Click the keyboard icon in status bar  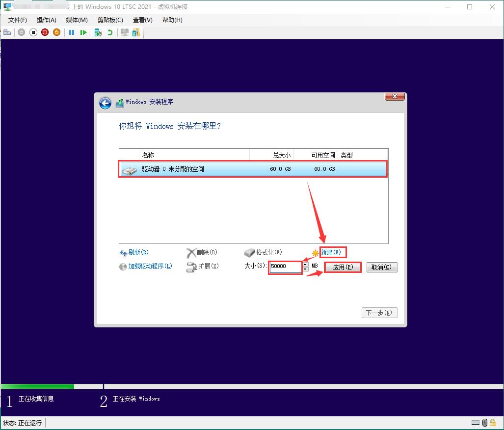tap(476, 423)
